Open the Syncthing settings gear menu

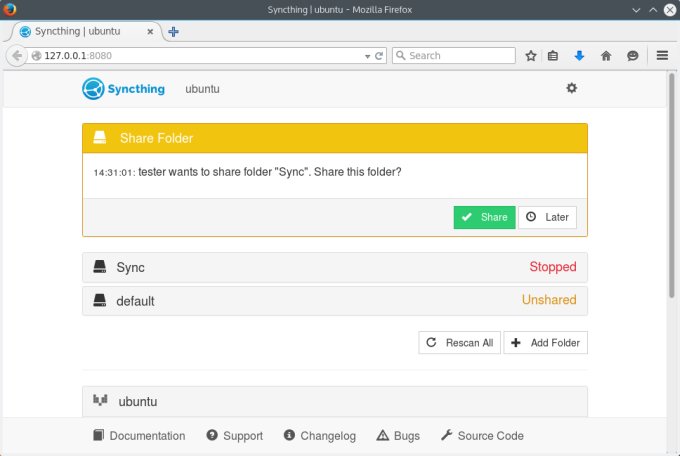tap(571, 88)
